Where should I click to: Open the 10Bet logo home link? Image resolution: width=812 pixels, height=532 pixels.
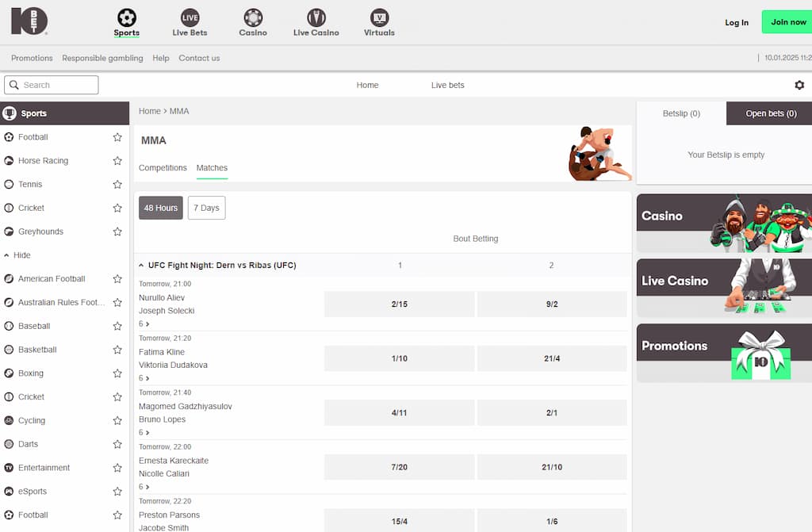click(29, 21)
